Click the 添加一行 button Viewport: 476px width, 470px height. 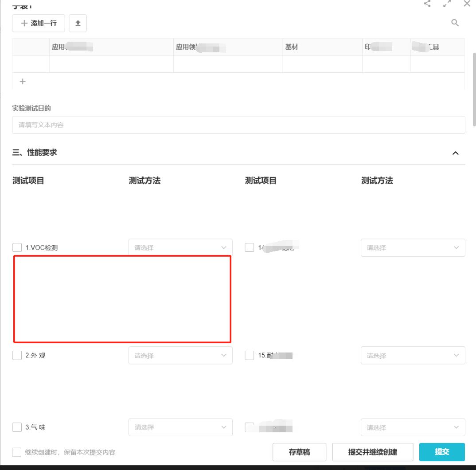pos(38,23)
